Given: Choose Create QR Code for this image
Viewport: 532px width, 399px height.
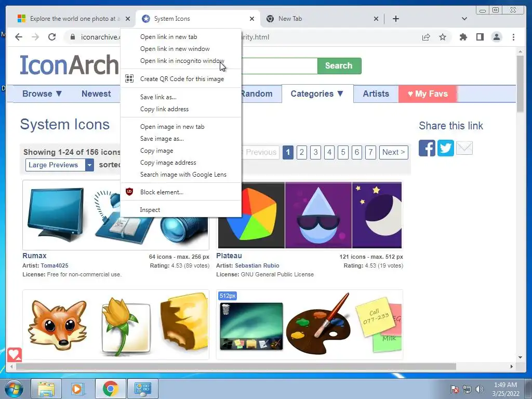Looking at the screenshot, I should click(x=181, y=79).
